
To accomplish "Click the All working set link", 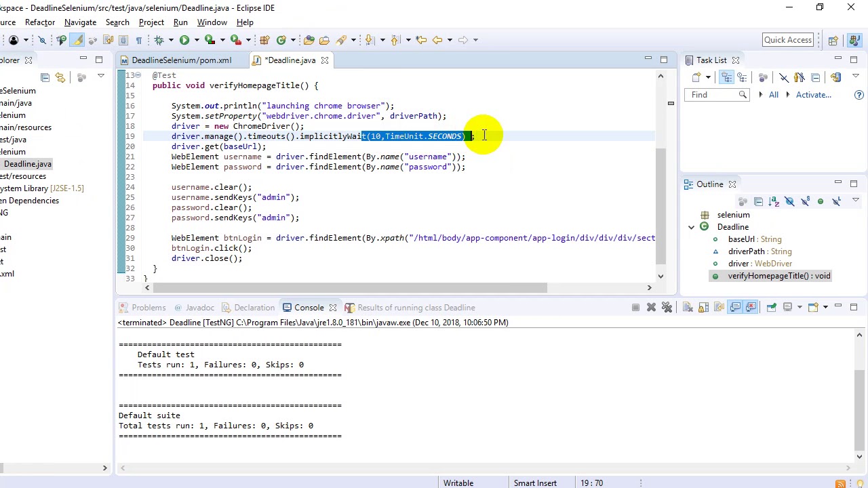I will (774, 95).
